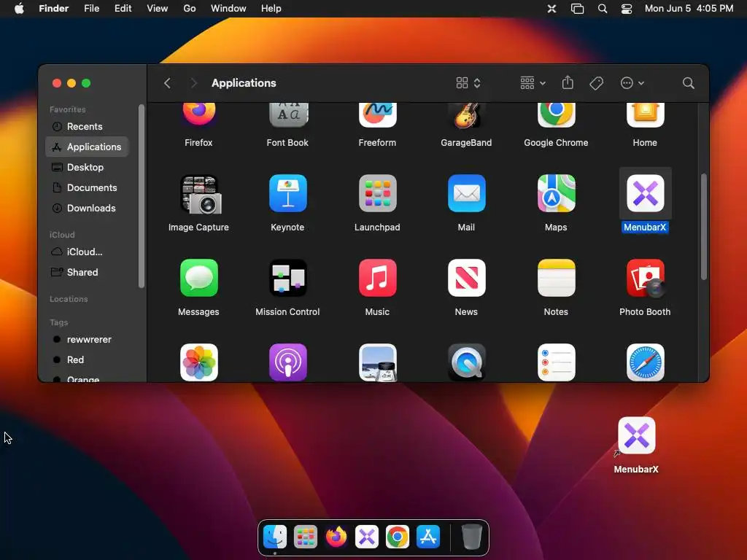The image size is (747, 560).
Task: Launch Google Chrome from the Dock
Action: pyautogui.click(x=398, y=537)
